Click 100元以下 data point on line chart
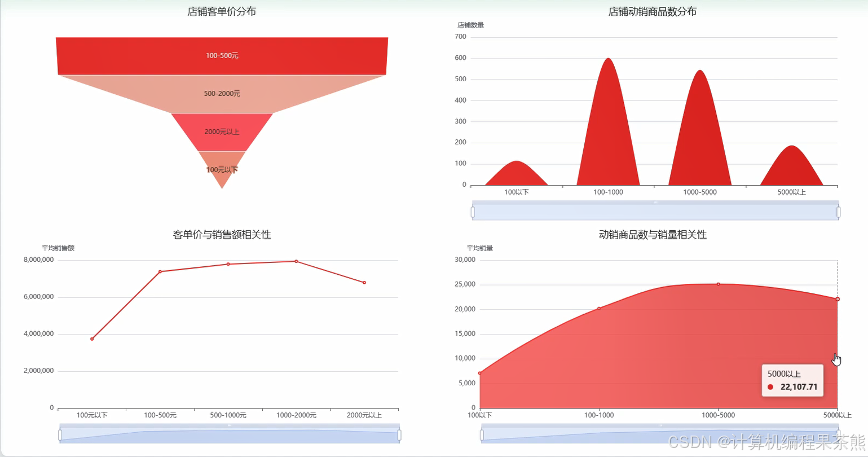Image resolution: width=868 pixels, height=457 pixels. click(x=92, y=339)
